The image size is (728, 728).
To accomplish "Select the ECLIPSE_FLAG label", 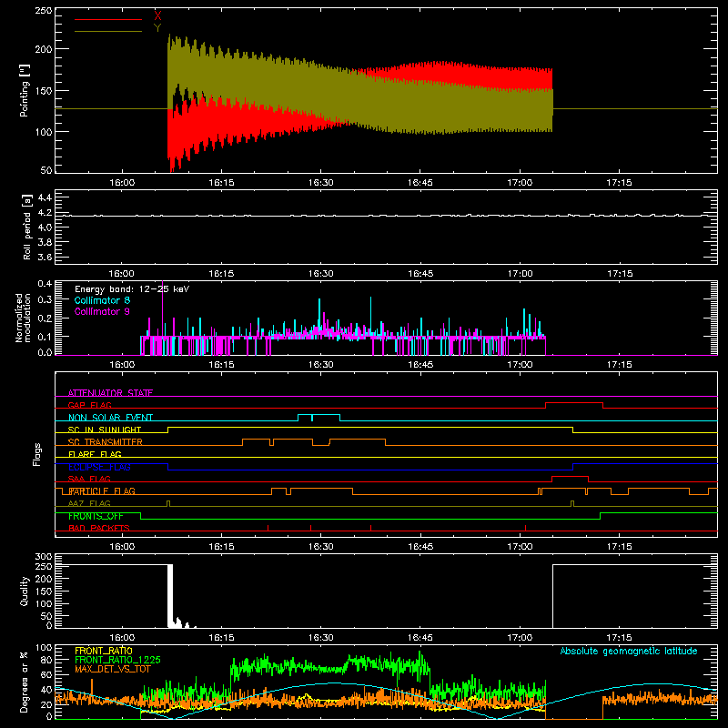I will click(x=99, y=467).
